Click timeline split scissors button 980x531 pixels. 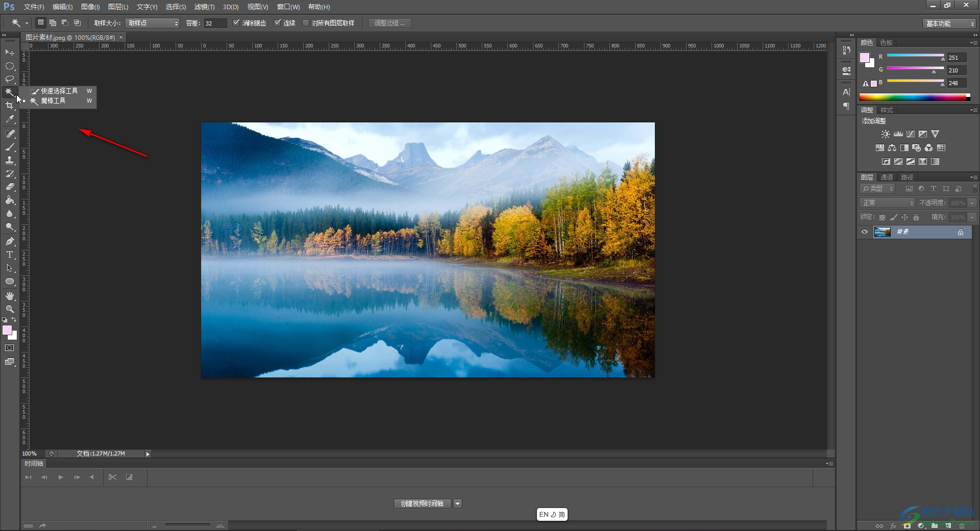pos(113,477)
